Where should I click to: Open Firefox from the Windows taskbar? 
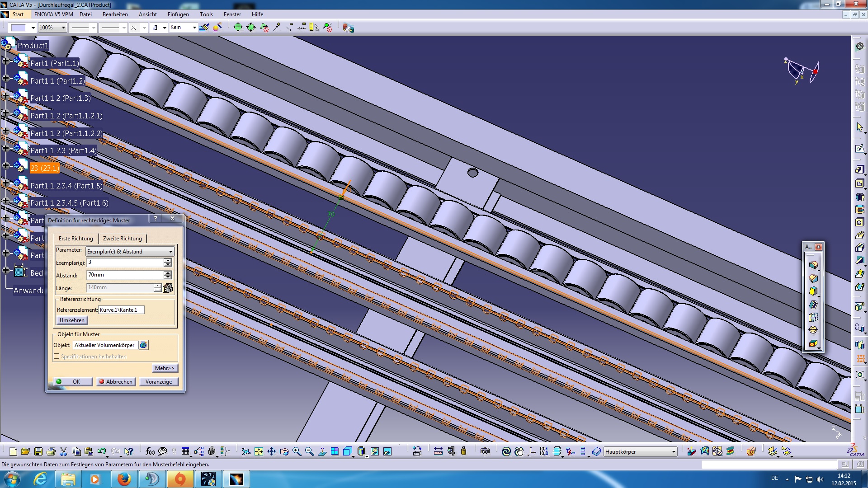click(124, 479)
